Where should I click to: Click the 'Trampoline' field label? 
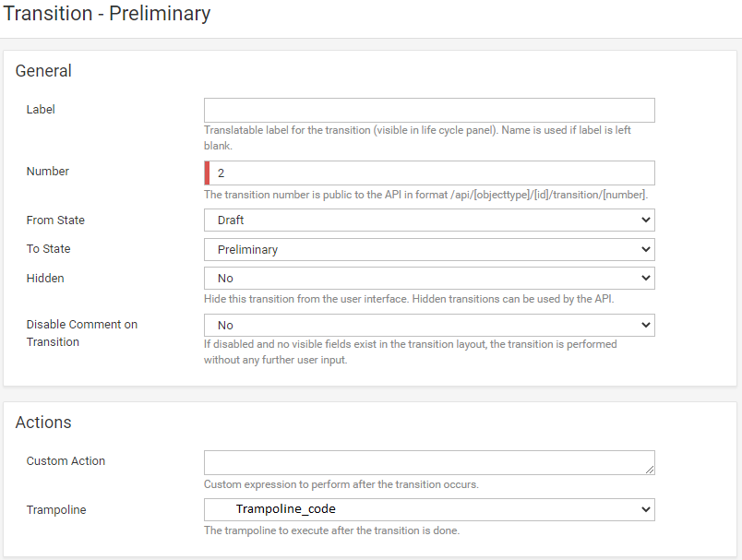[x=57, y=509]
